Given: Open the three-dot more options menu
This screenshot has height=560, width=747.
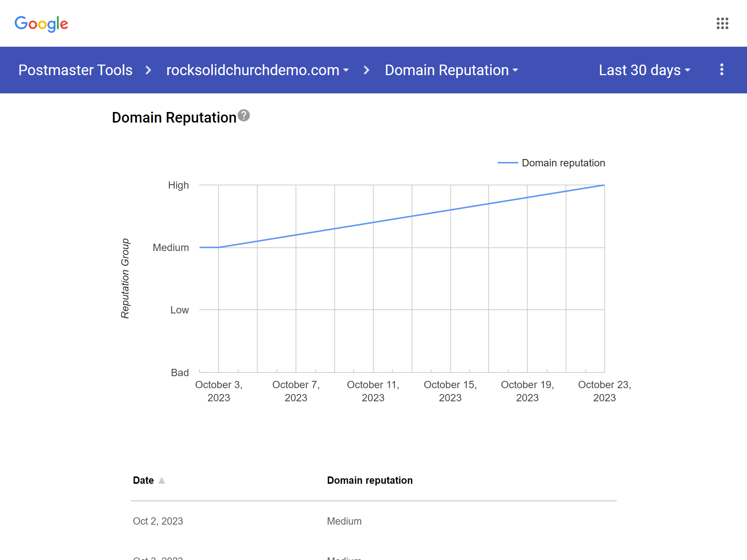Looking at the screenshot, I should (x=721, y=70).
